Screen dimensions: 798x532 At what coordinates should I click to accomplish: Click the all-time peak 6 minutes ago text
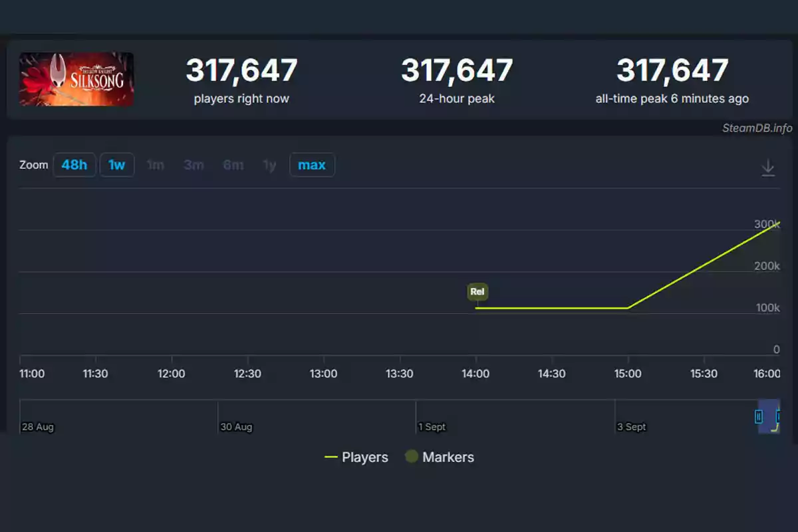[672, 98]
